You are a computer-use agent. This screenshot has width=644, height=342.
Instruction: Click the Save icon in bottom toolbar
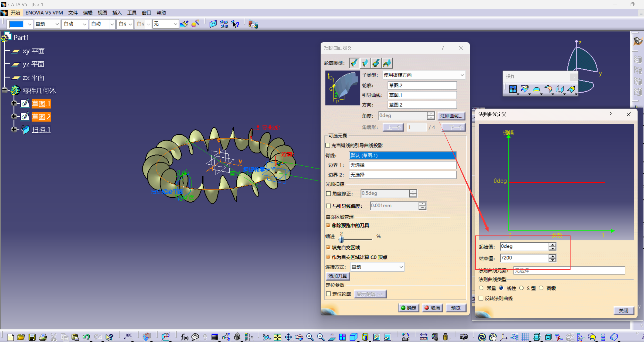tap(32, 337)
